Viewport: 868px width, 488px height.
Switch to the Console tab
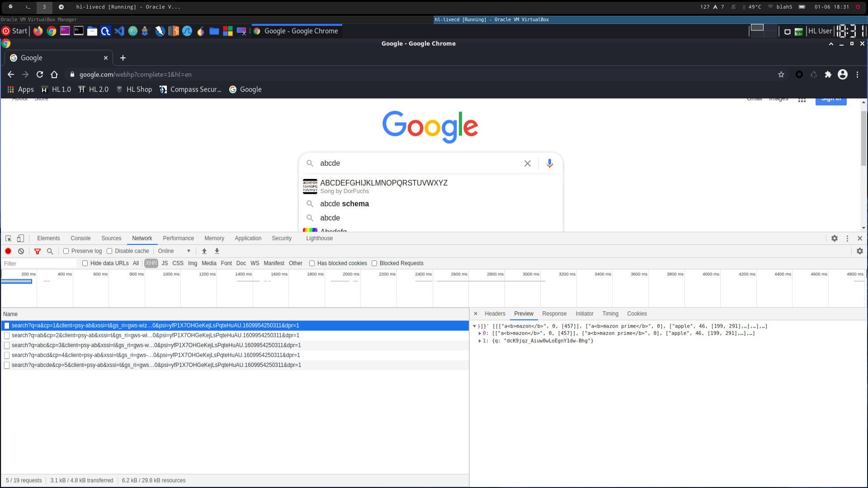(x=80, y=239)
